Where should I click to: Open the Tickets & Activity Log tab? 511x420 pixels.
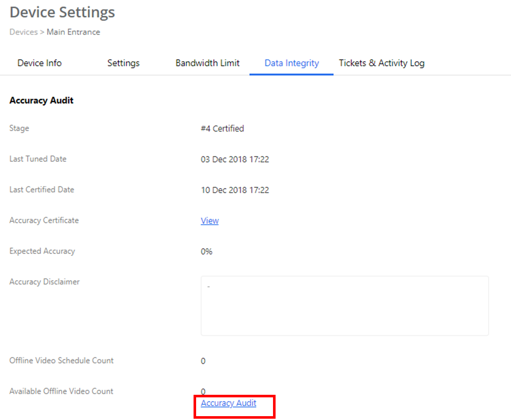pyautogui.click(x=382, y=63)
